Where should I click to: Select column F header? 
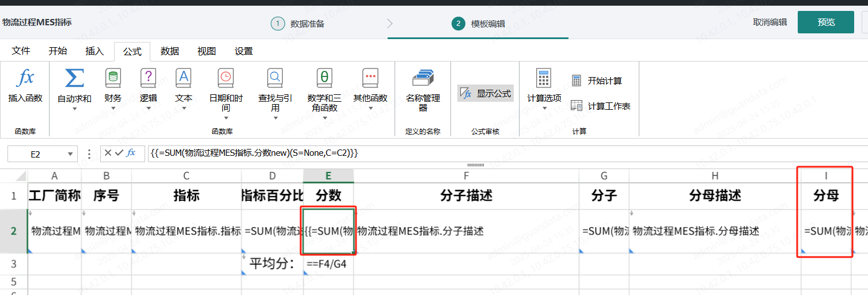click(467, 175)
